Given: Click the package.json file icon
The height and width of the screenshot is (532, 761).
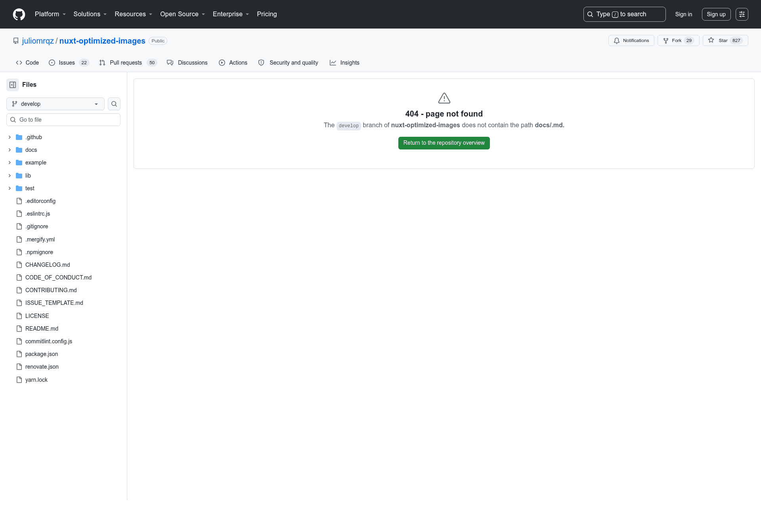Looking at the screenshot, I should click(x=19, y=354).
